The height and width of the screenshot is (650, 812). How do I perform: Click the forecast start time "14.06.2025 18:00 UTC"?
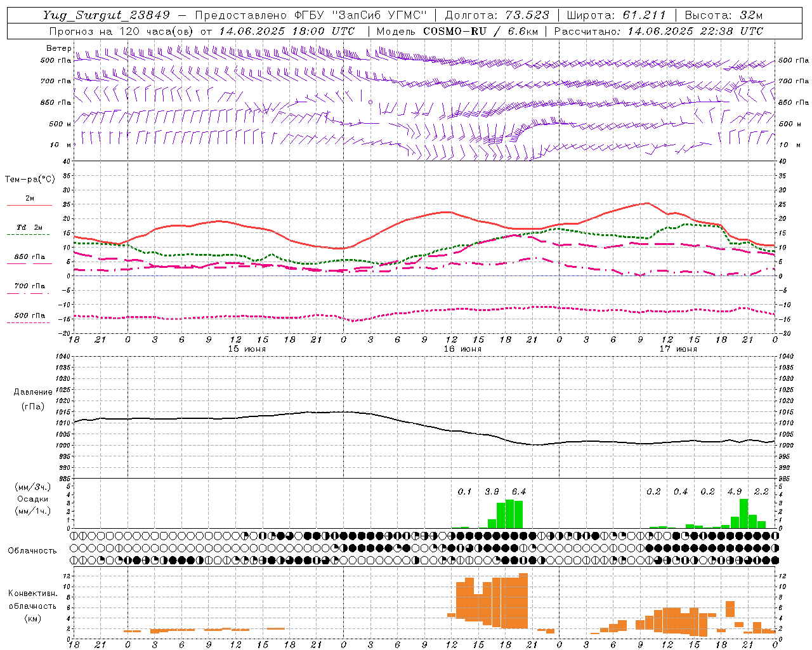287,31
